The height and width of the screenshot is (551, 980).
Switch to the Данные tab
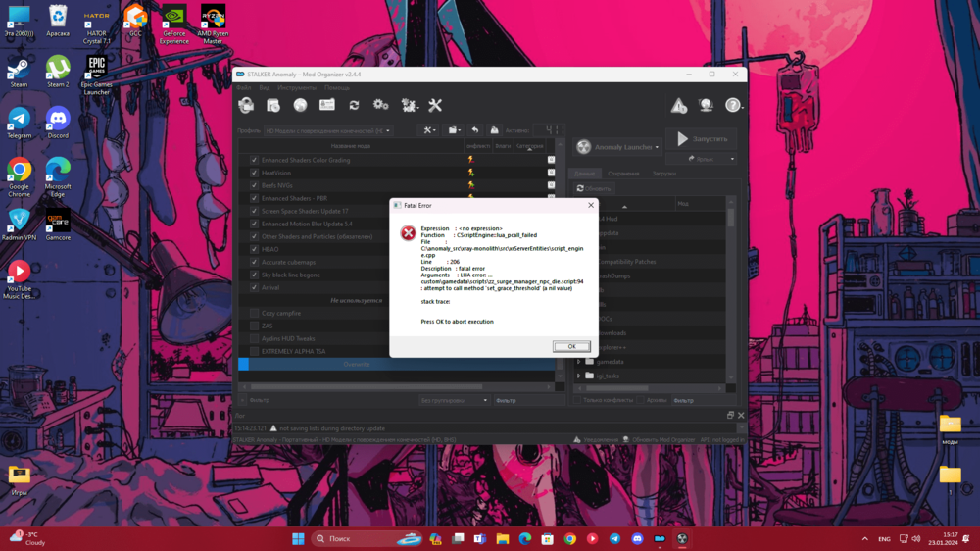coord(584,174)
